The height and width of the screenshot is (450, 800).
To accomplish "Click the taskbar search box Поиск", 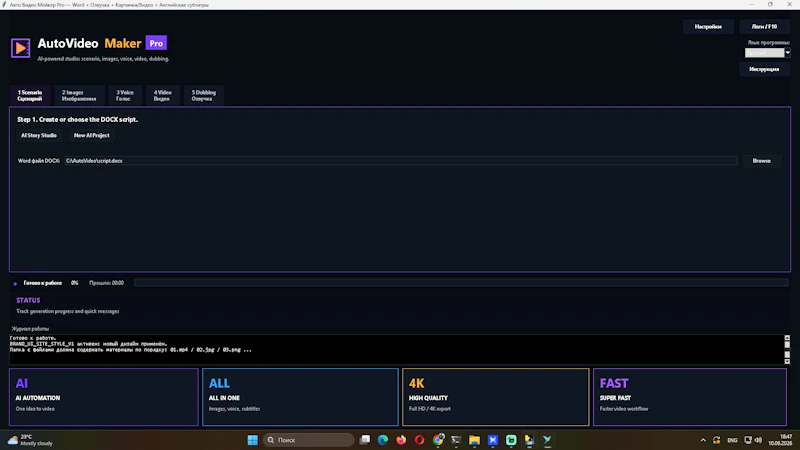I will (x=309, y=440).
